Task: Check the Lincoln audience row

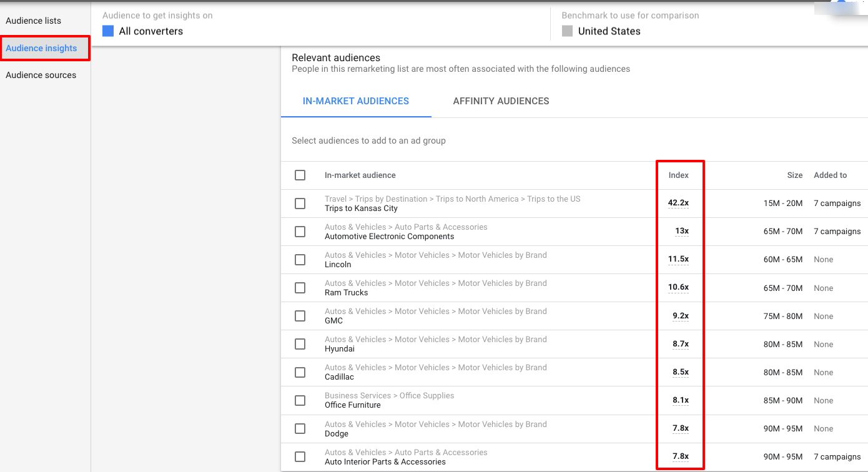Action: point(300,260)
